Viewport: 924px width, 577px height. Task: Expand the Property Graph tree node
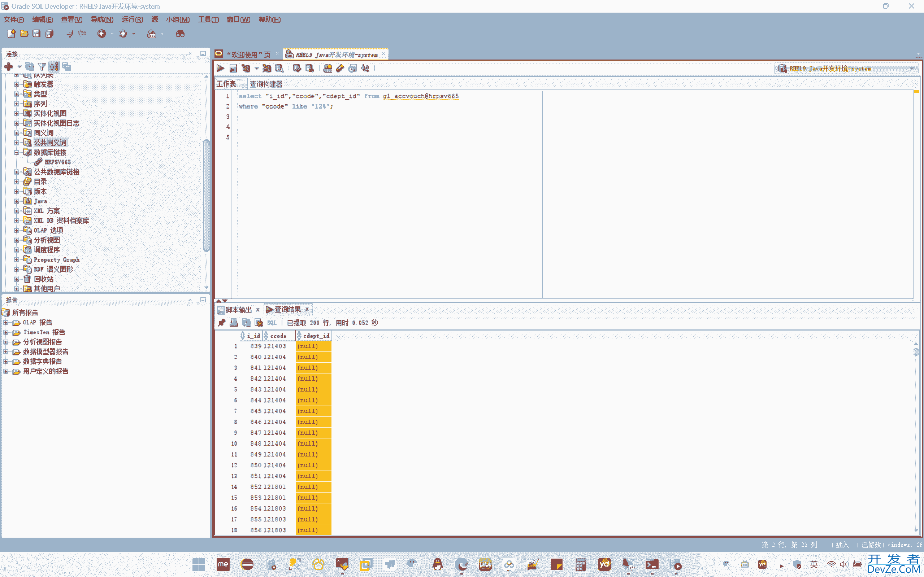(16, 259)
